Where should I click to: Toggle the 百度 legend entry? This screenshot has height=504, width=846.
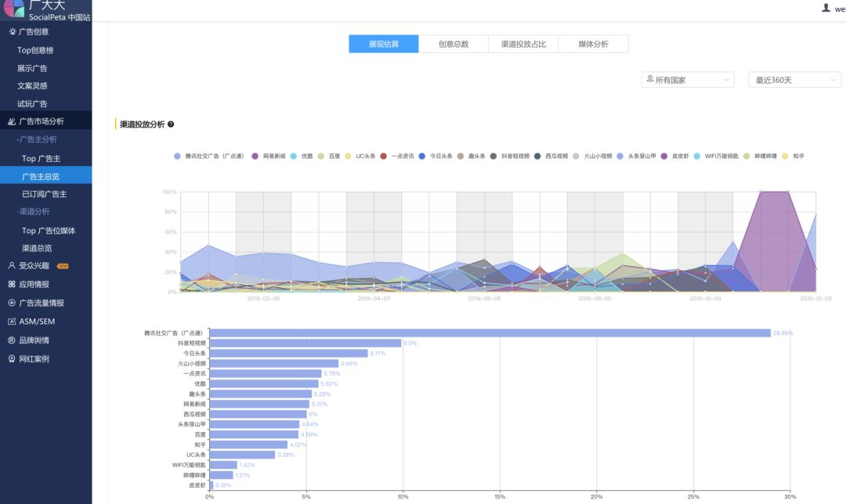click(x=329, y=157)
